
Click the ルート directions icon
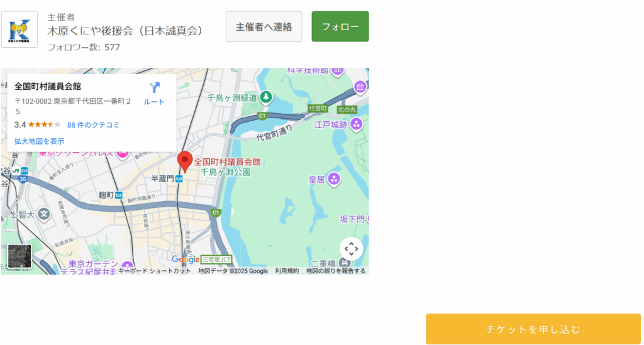pyautogui.click(x=154, y=88)
